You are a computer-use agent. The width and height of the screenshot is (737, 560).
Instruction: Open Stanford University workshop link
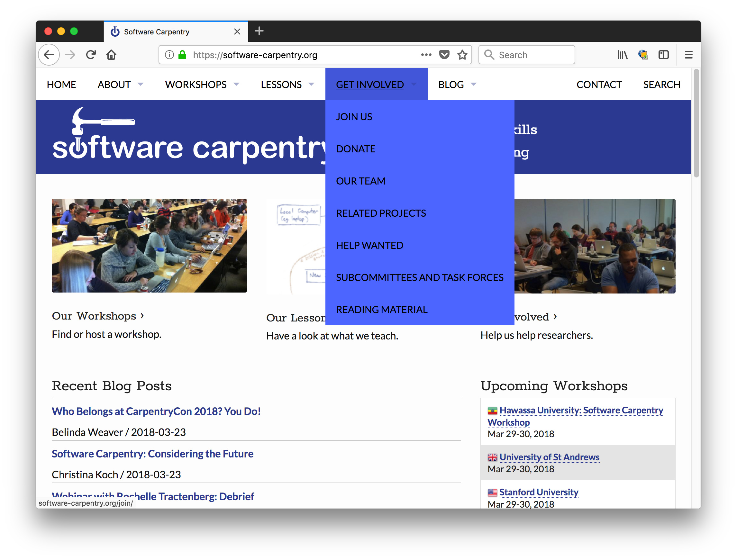pyautogui.click(x=539, y=492)
